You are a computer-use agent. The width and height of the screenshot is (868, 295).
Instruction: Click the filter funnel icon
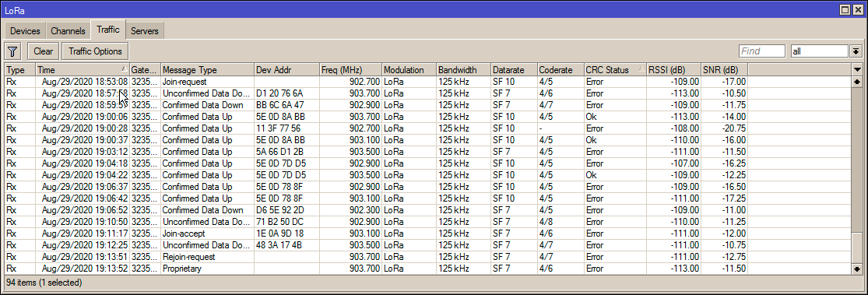(12, 51)
